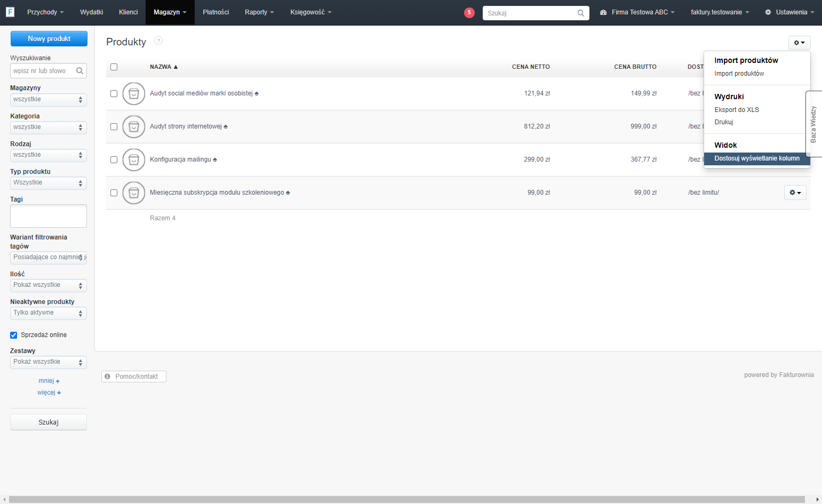Click product icon for Miesięczna subskrypcja
Screen dimensions: 822x504
[x=134, y=193]
